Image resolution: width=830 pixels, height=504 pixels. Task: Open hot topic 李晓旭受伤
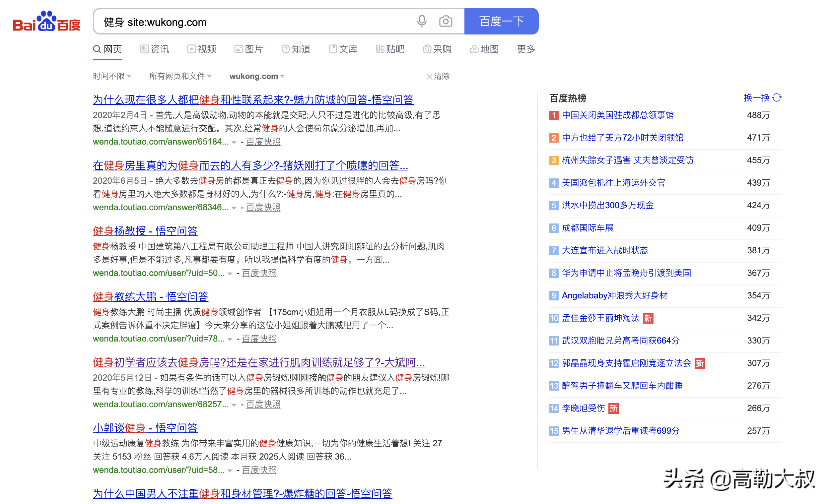pyautogui.click(x=584, y=408)
